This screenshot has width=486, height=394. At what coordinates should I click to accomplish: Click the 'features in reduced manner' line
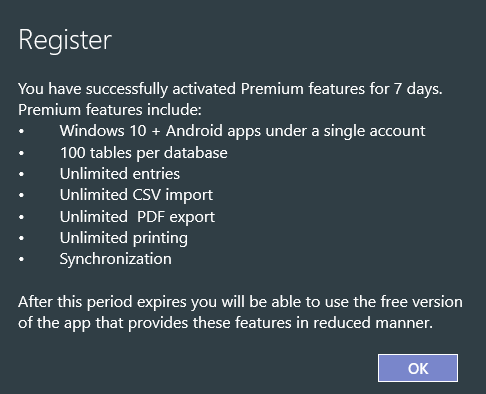[x=226, y=323]
